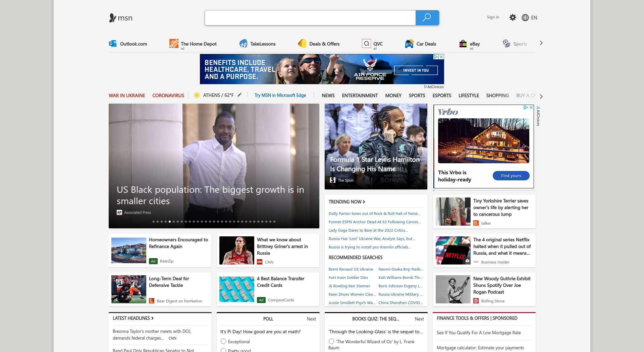This screenshot has height=352, width=644.
Task: Click The Home Depot logo icon
Action: point(174,44)
